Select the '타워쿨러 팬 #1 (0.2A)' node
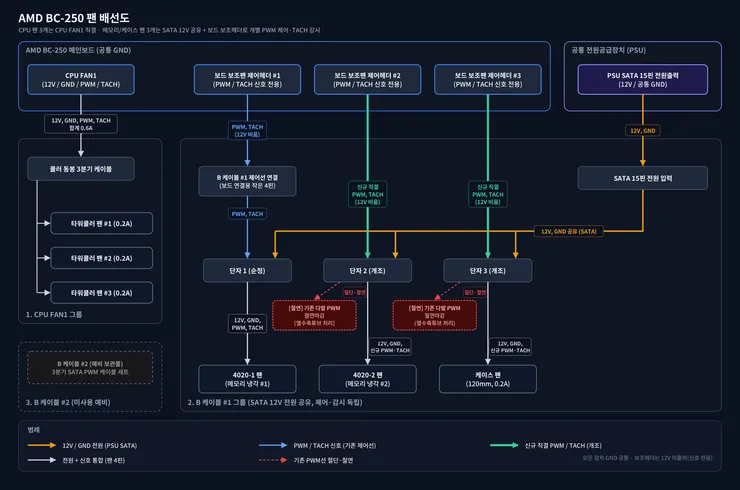740x490 pixels. point(101,223)
